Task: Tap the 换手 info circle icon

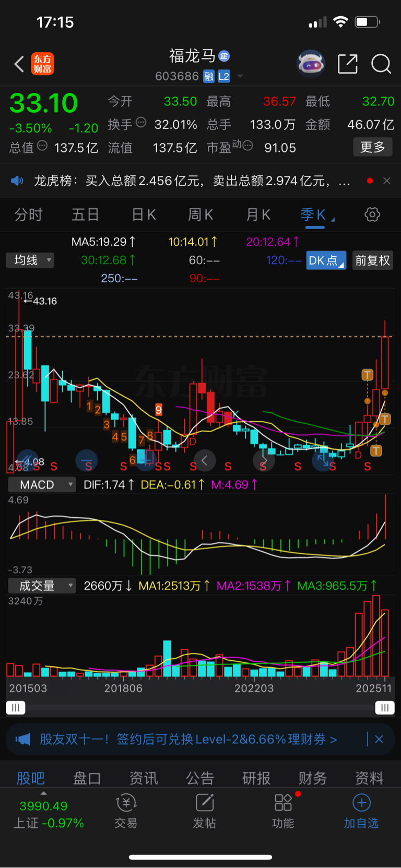Action: tap(141, 123)
